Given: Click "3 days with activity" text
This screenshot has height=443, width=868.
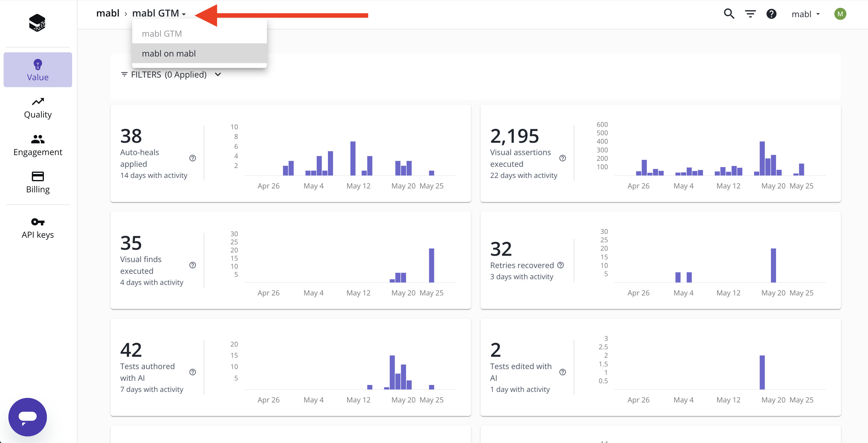Looking at the screenshot, I should tap(521, 276).
